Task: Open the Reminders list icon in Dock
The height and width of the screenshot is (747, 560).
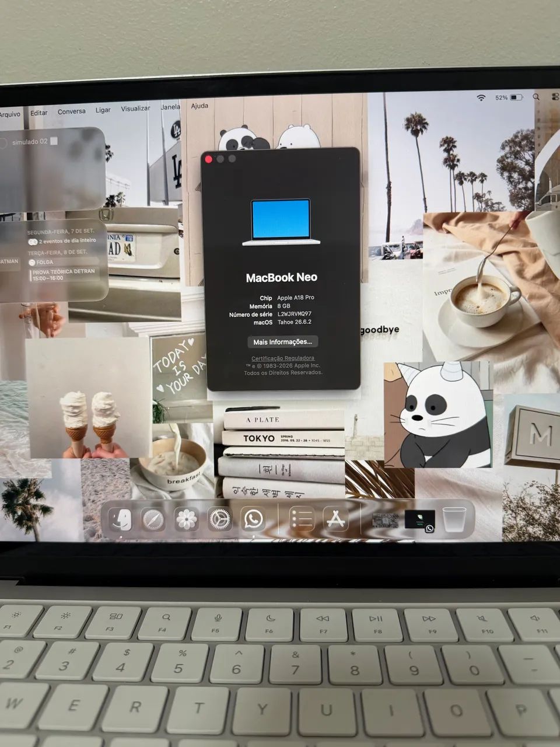Action: [x=302, y=518]
